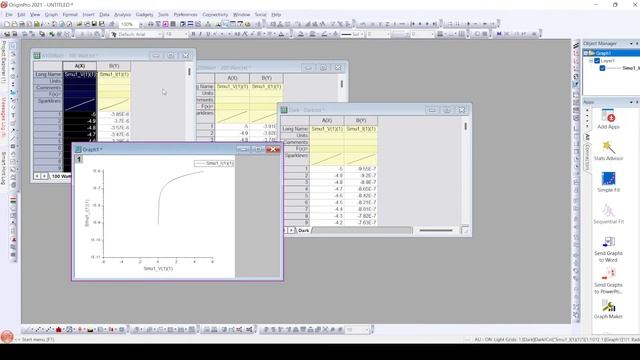Click the Underline formatting icon
The width and height of the screenshot is (640, 360).
pos(208,34)
